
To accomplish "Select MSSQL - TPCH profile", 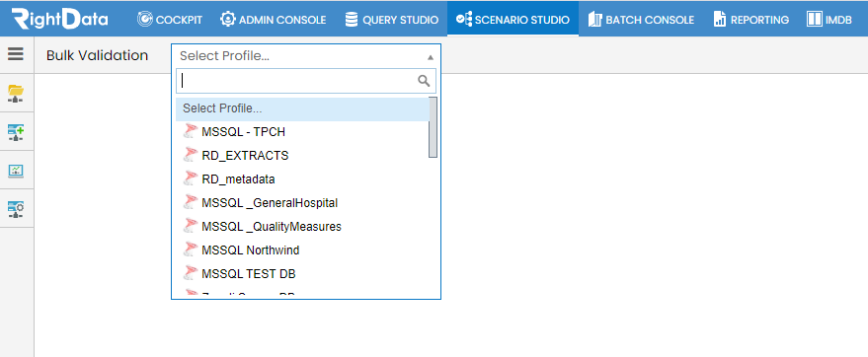I will [x=302, y=131].
